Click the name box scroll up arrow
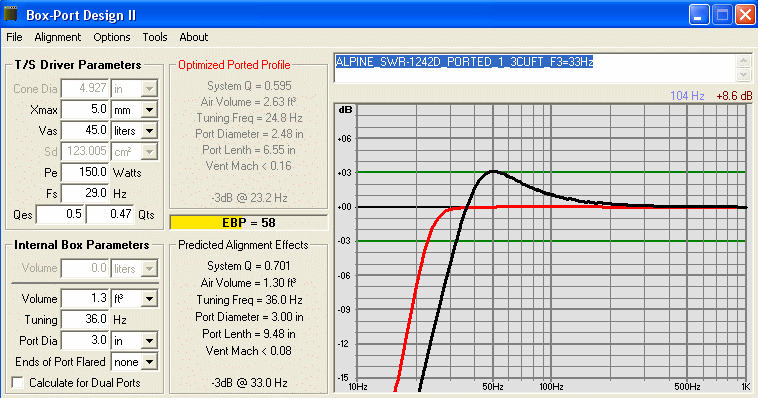The height and width of the screenshot is (398, 758). (x=743, y=61)
